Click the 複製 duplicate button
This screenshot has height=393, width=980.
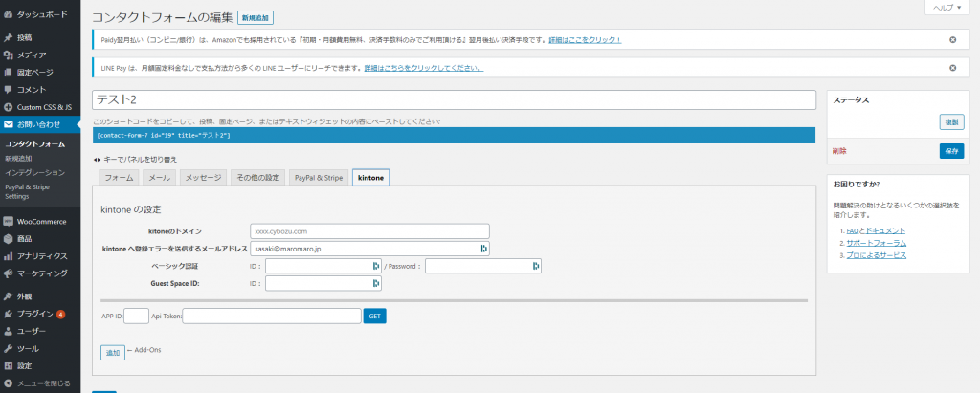(x=951, y=122)
